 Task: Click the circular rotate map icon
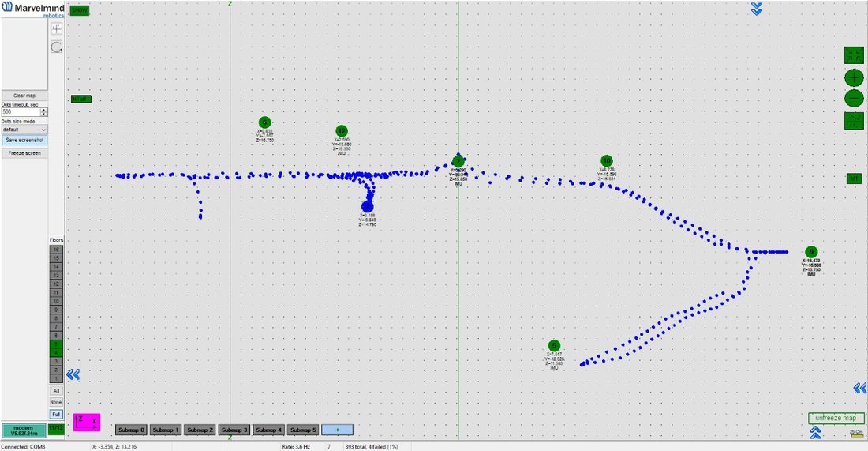tap(57, 47)
